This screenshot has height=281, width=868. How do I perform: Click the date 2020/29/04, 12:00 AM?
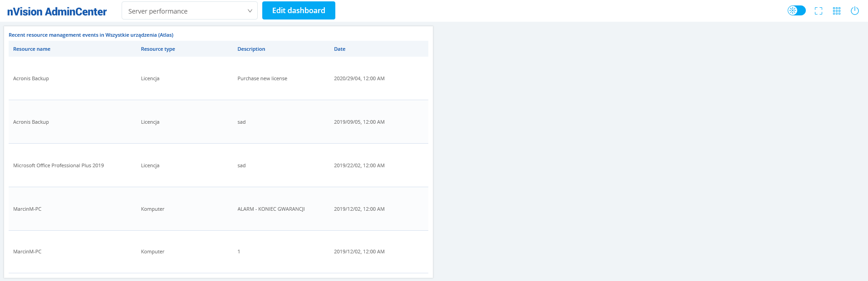[359, 78]
